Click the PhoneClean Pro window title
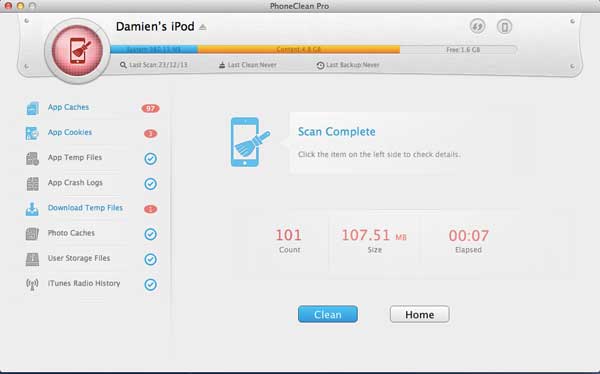 click(x=299, y=6)
